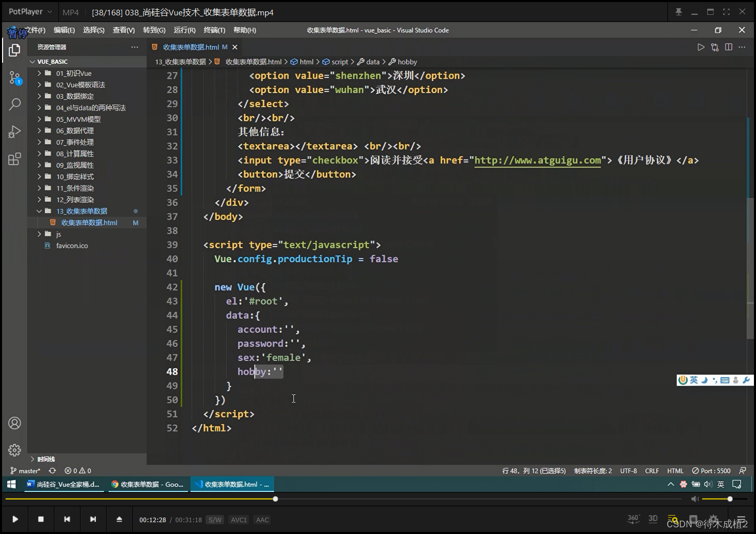The width and height of the screenshot is (756, 534).
Task: Open the Run and Debug view icon
Action: tap(14, 132)
